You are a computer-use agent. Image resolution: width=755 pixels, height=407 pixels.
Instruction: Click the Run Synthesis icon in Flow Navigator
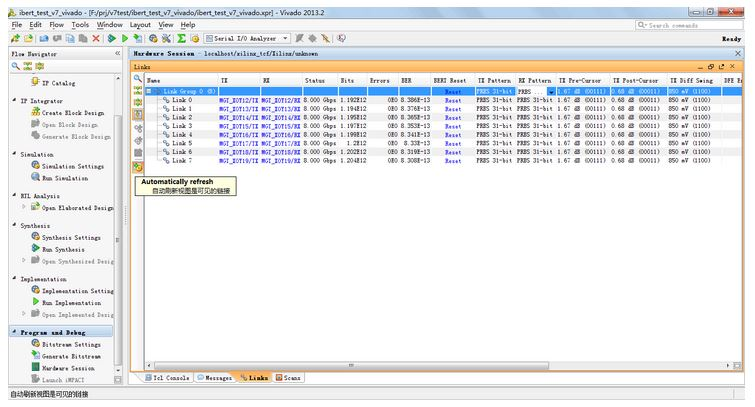coord(35,249)
